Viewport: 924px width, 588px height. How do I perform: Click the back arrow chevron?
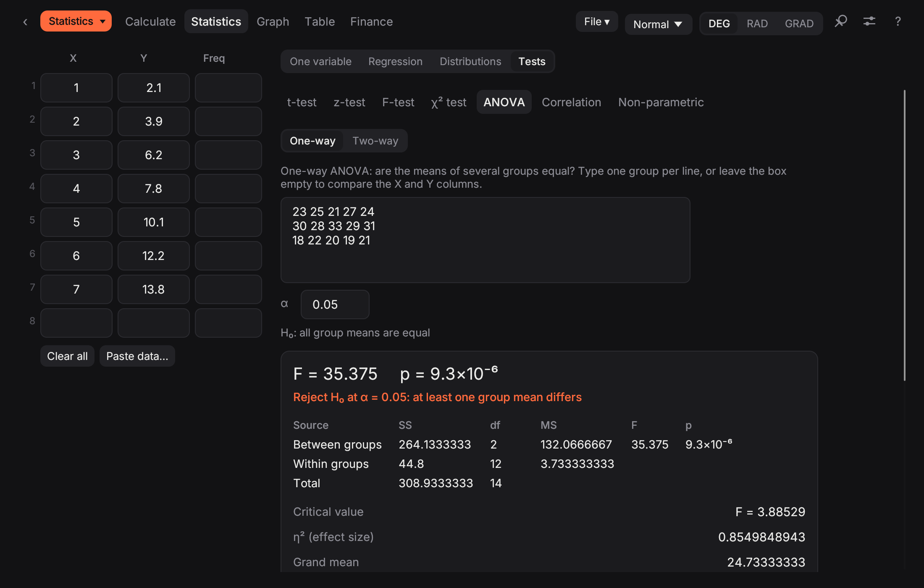[x=25, y=22]
